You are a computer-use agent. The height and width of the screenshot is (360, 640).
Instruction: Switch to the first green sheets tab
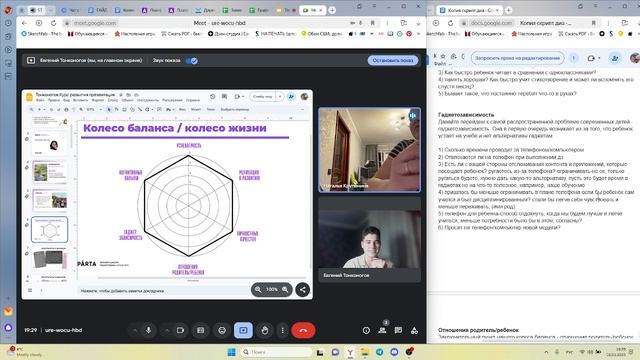pos(232,10)
